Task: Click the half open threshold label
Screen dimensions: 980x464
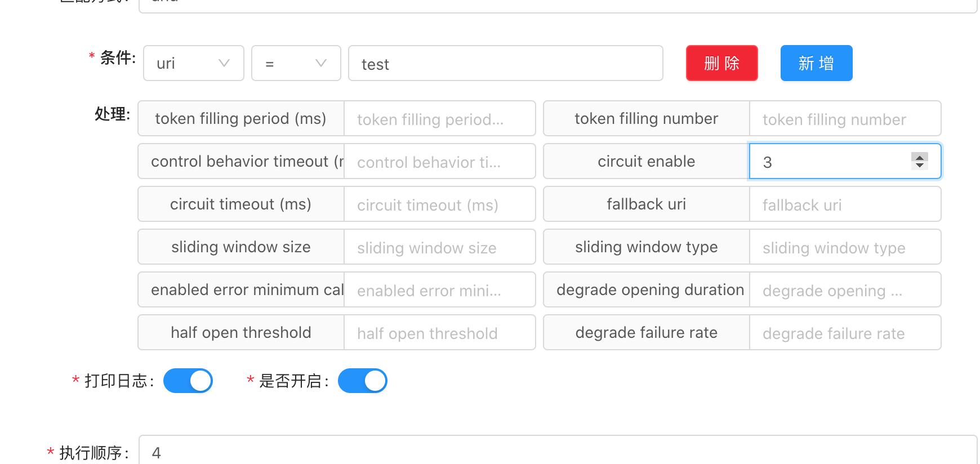Action: (x=241, y=332)
